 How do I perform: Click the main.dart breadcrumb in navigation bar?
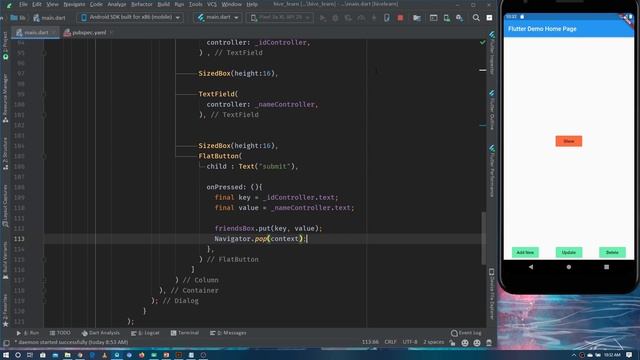pos(49,18)
